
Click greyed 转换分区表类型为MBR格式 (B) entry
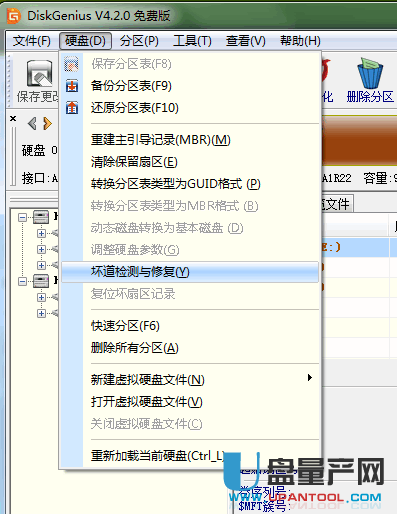(x=190, y=206)
